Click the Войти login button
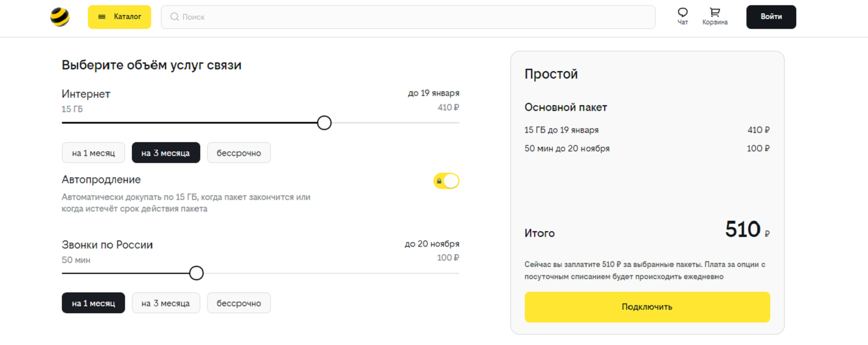Image resolution: width=868 pixels, height=345 pixels. (771, 17)
